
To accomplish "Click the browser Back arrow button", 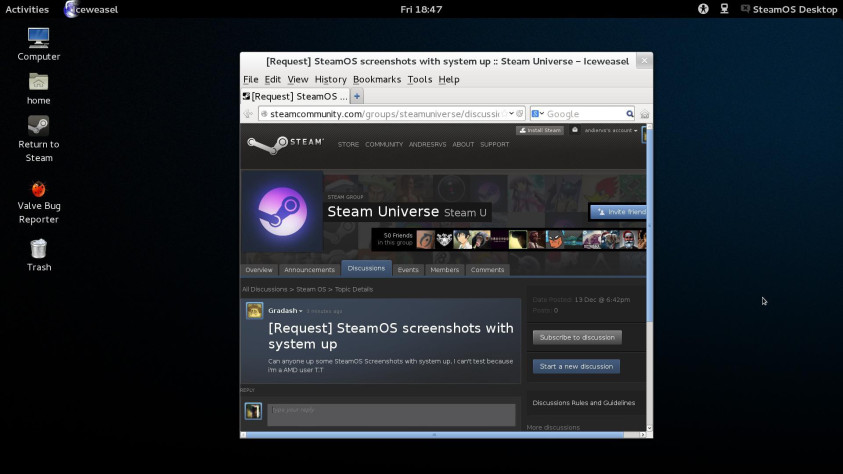I will pos(248,114).
